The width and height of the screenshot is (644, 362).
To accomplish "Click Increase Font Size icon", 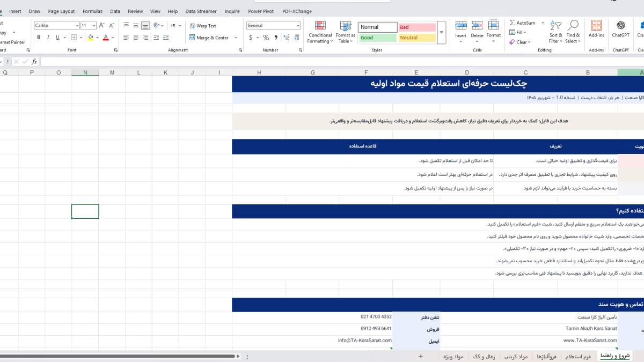I will [x=102, y=25].
